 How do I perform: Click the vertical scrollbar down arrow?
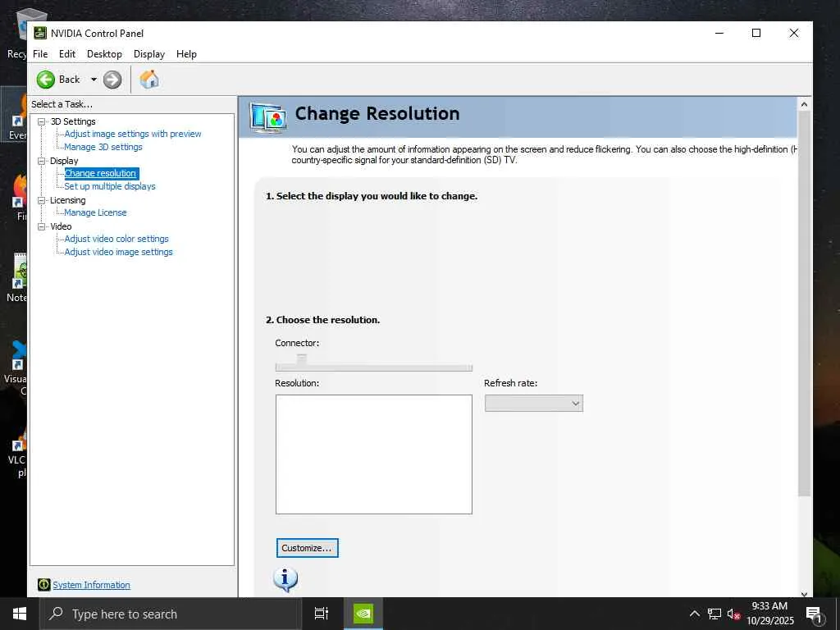pos(804,594)
